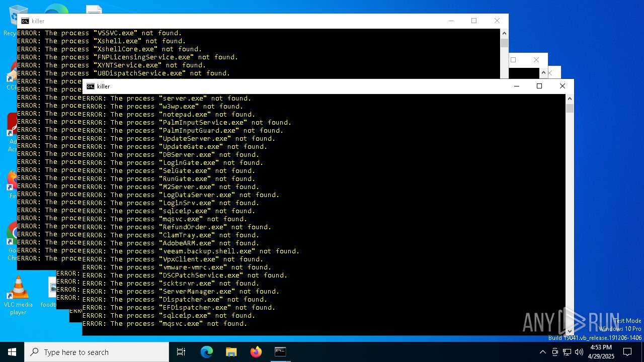Click the "AdobeARM.exe" error line

[x=171, y=243]
